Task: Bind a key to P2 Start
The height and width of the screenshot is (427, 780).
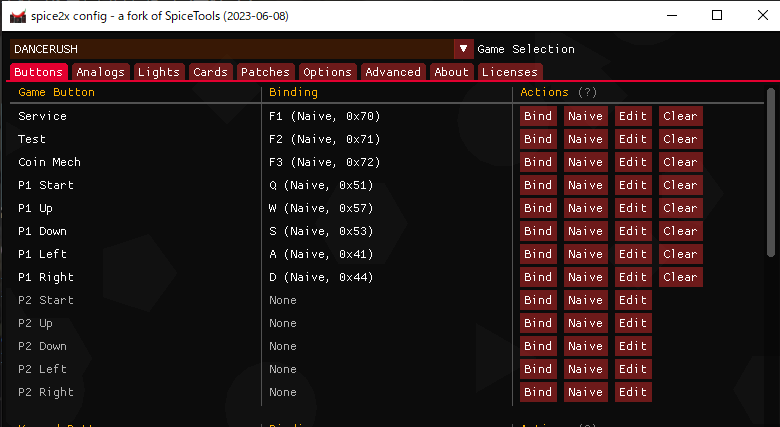Action: coord(538,300)
